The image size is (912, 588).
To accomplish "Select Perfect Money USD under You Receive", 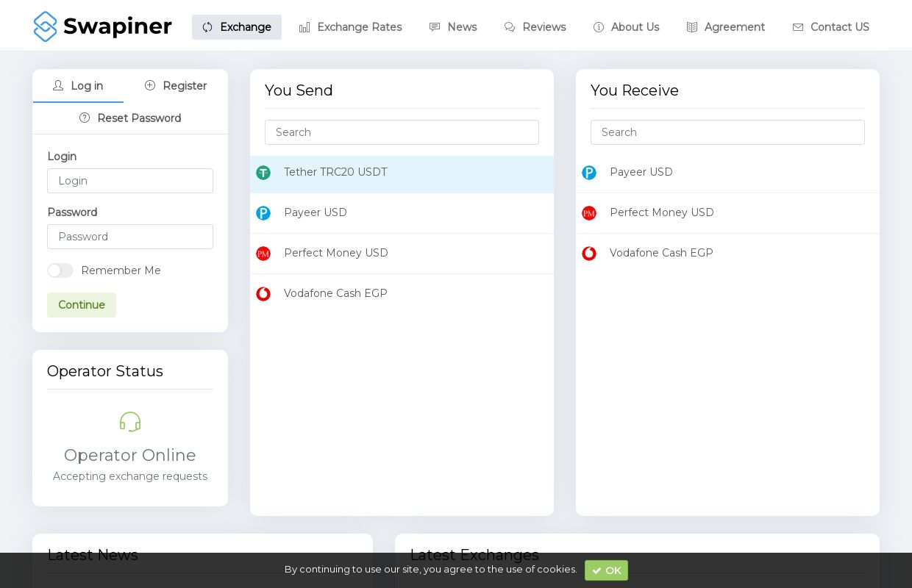I will (727, 213).
